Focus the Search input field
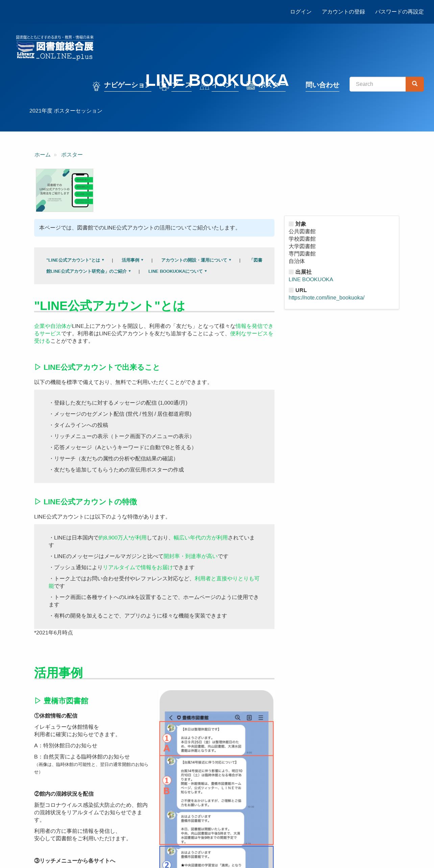 [378, 84]
